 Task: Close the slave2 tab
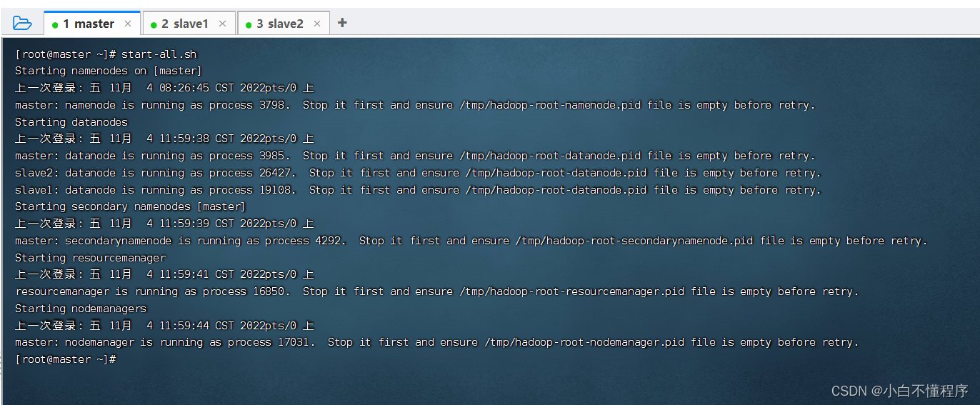pos(317,24)
